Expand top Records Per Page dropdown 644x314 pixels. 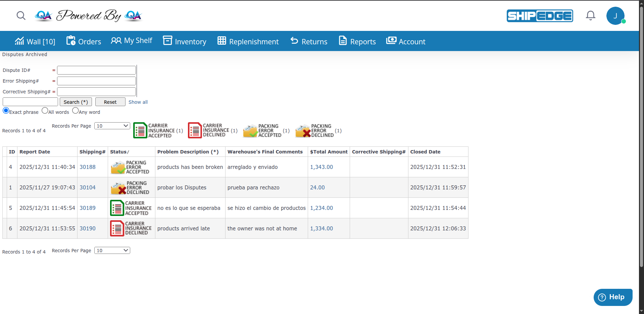112,126
